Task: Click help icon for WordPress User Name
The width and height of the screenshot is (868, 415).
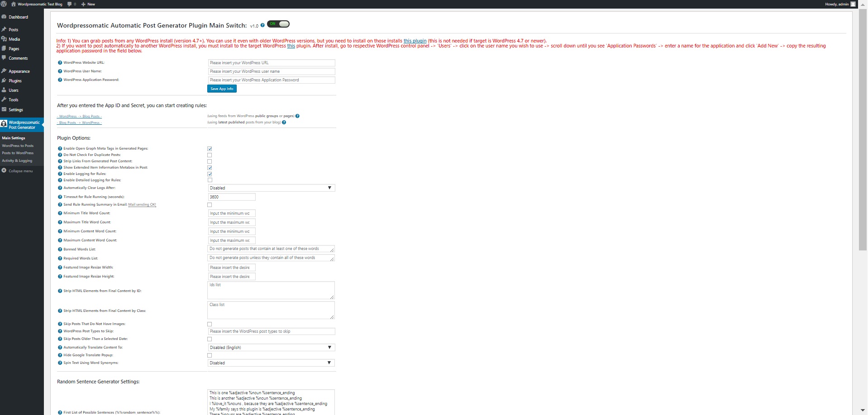Action: [x=60, y=71]
